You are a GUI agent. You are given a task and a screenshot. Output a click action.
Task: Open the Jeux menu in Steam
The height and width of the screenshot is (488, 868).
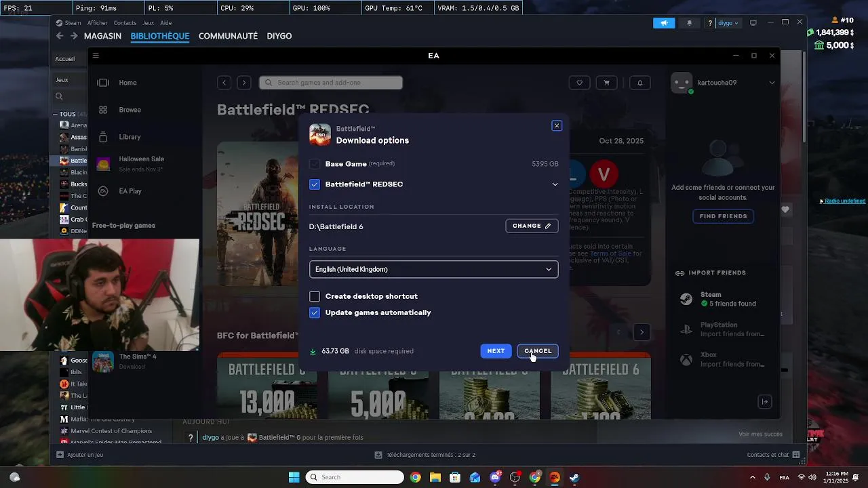click(148, 23)
